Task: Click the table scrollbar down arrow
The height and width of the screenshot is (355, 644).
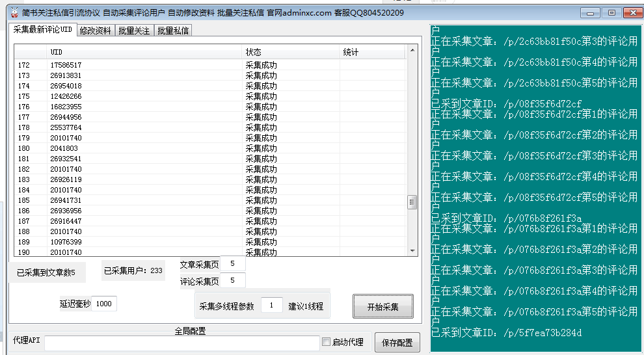Action: [x=412, y=251]
